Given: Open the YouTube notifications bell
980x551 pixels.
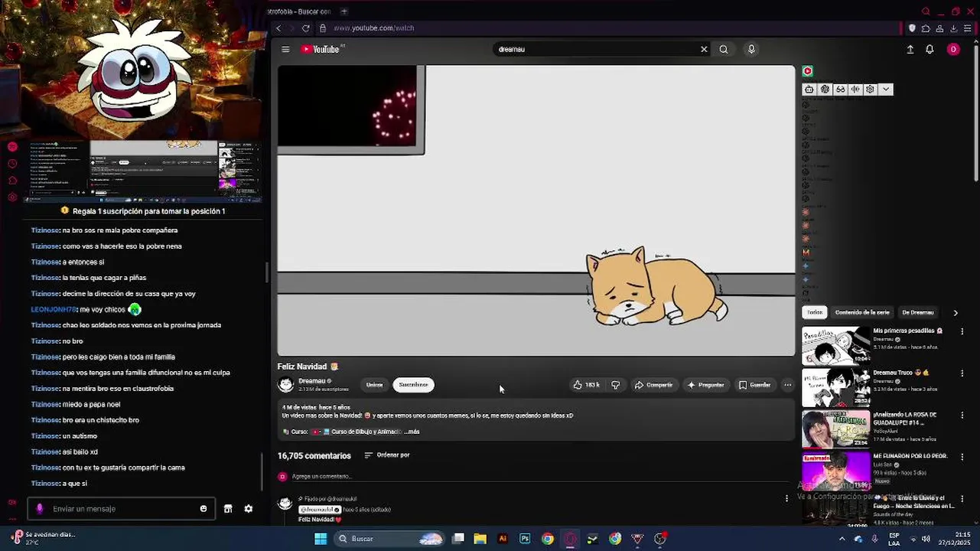Looking at the screenshot, I should click(x=930, y=49).
